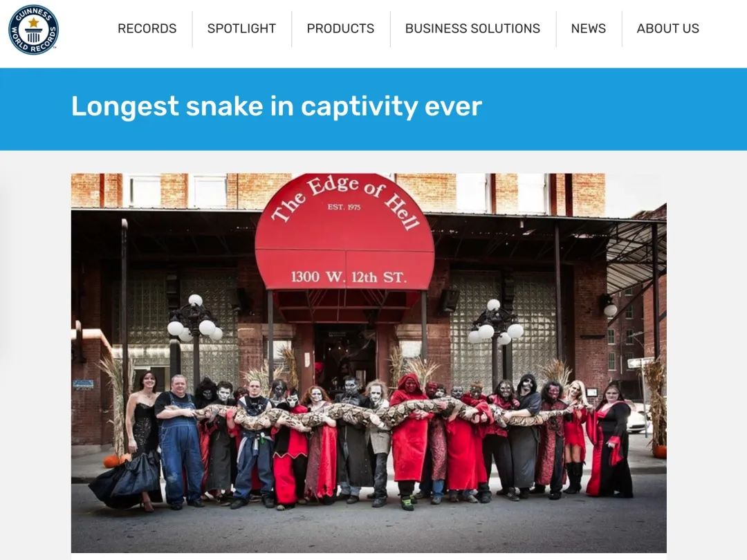The image size is (747, 560).
Task: Open the About Us page
Action: pos(668,28)
